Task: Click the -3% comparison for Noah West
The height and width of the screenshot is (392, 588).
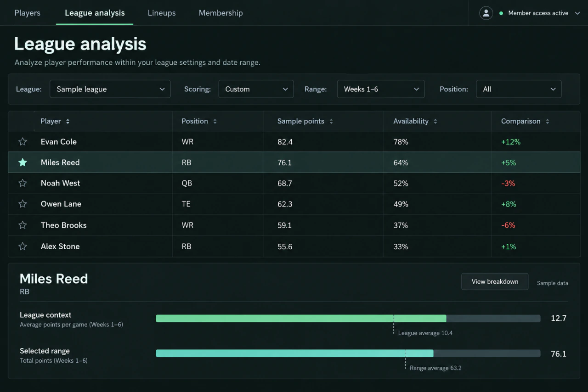Action: [508, 183]
